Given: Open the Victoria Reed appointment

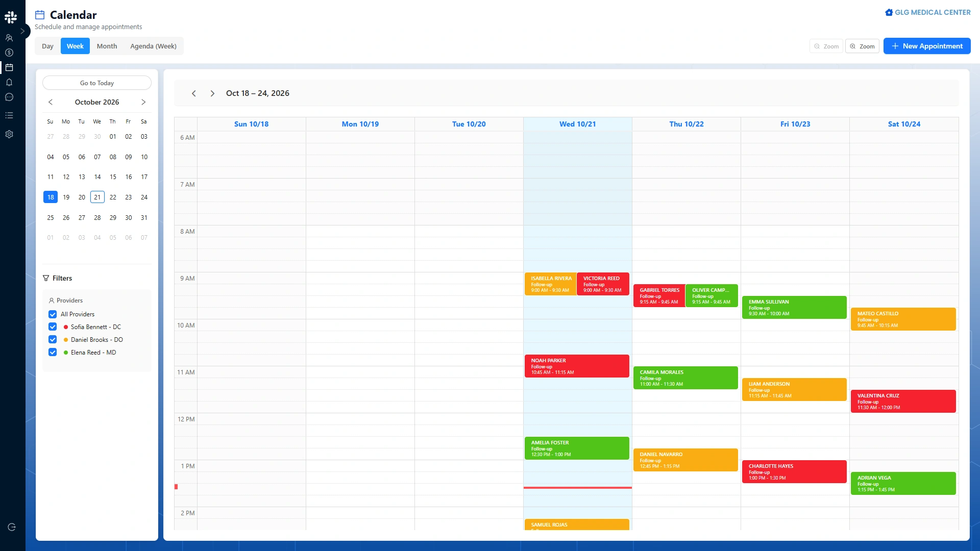Looking at the screenshot, I should pos(603,284).
